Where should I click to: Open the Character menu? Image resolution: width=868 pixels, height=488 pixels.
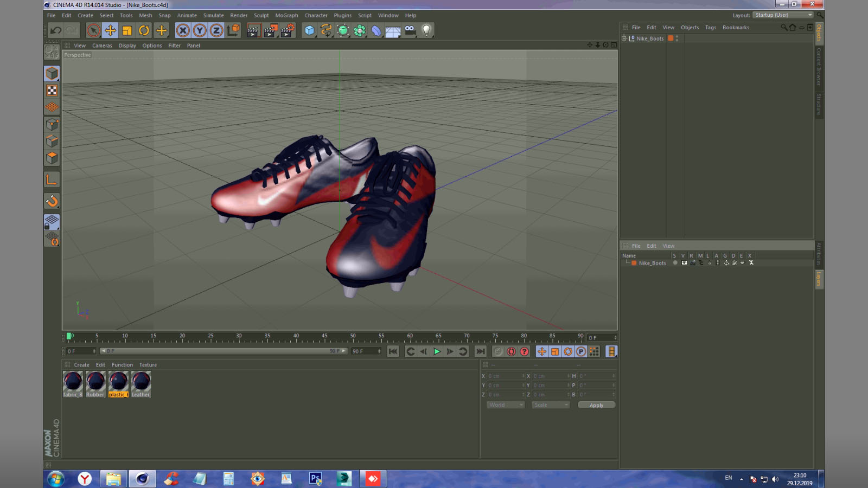pyautogui.click(x=316, y=16)
